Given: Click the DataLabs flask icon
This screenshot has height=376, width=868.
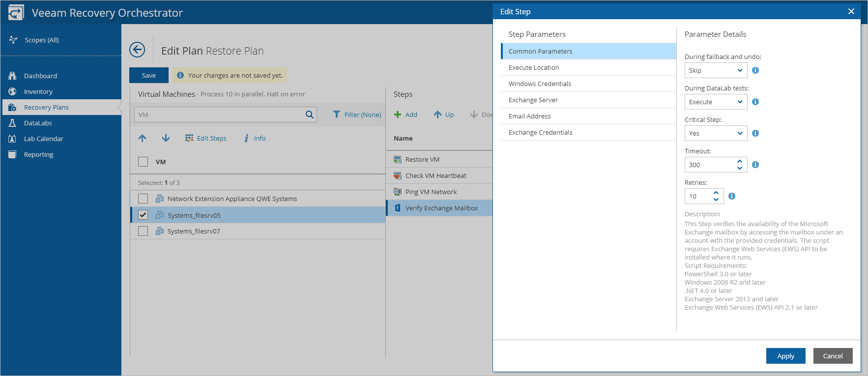Looking at the screenshot, I should coord(12,123).
